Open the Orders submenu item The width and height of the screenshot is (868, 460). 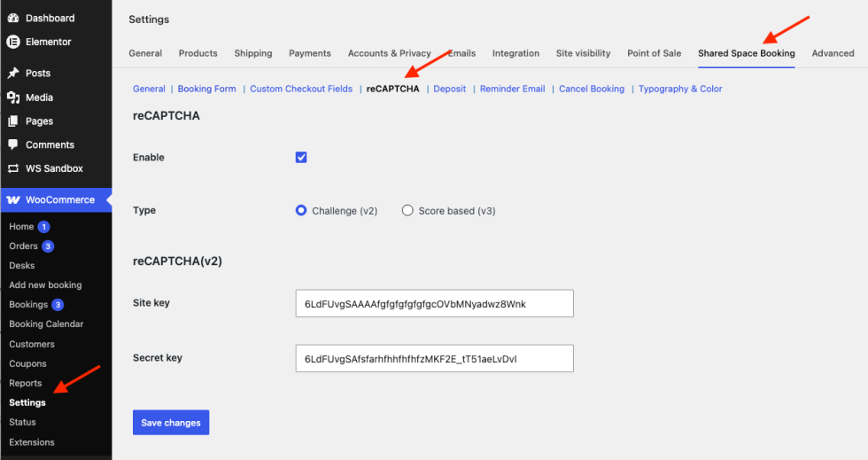point(23,246)
